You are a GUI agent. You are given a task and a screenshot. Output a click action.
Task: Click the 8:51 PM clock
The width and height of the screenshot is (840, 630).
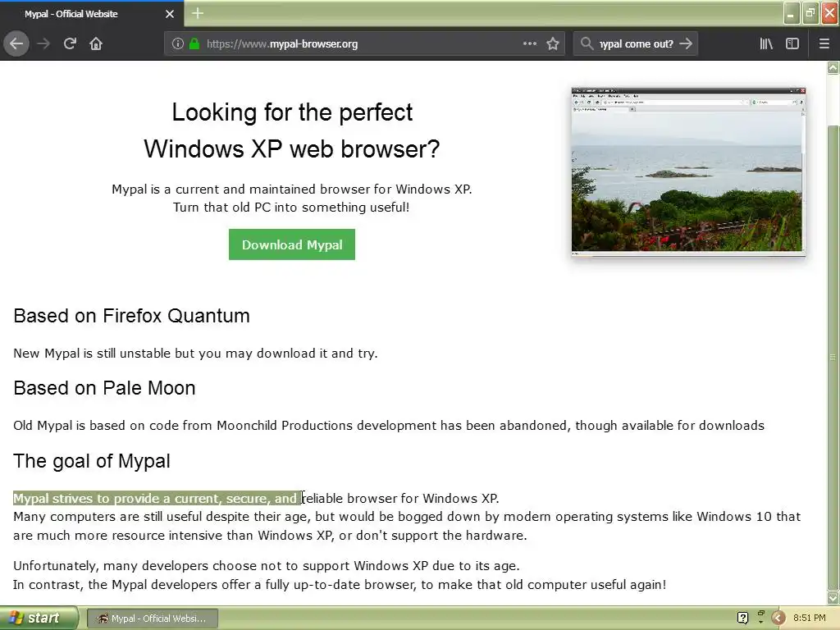point(810,619)
